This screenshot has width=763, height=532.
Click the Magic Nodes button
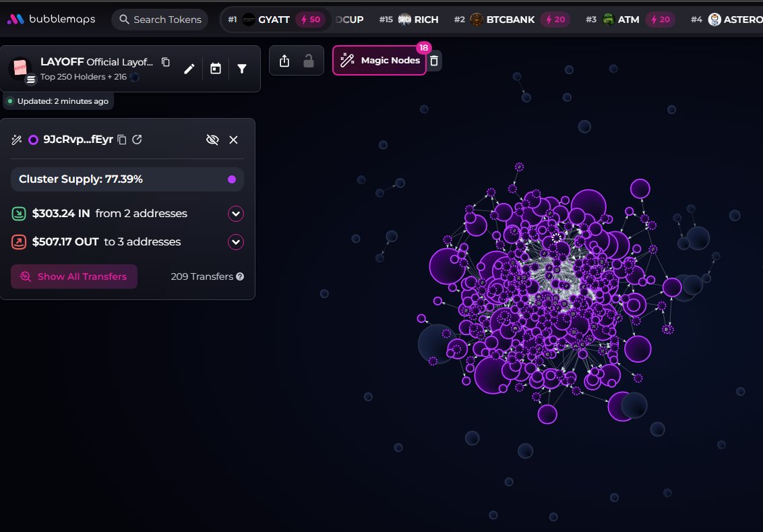click(379, 61)
